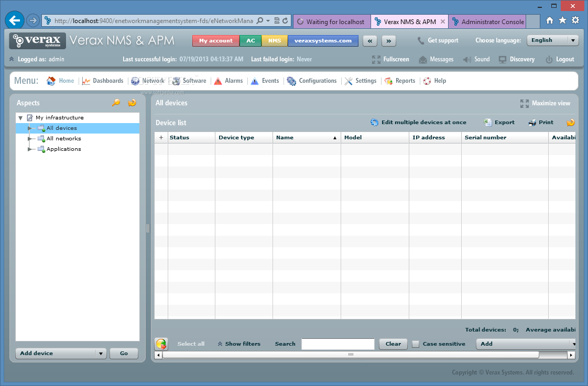
Task: Open the Add device dropdown
Action: pyautogui.click(x=61, y=354)
